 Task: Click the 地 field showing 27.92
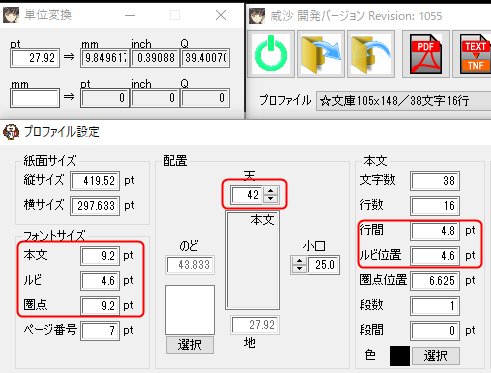click(x=255, y=325)
